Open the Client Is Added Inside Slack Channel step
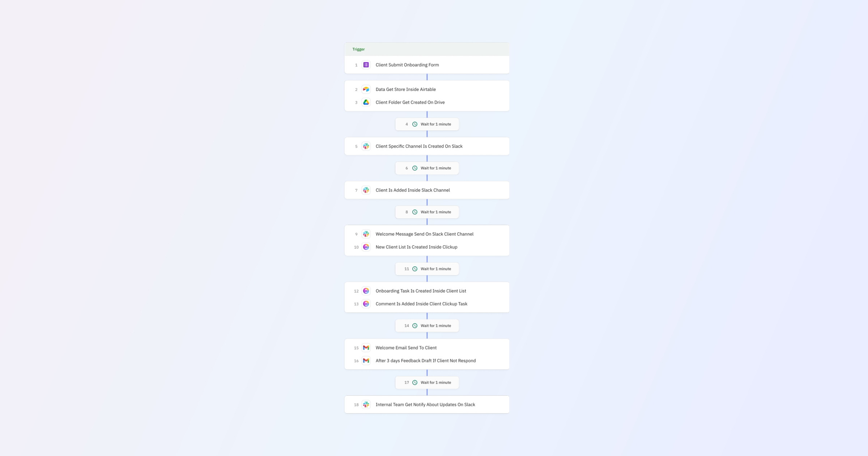This screenshot has width=868, height=456. click(x=413, y=190)
